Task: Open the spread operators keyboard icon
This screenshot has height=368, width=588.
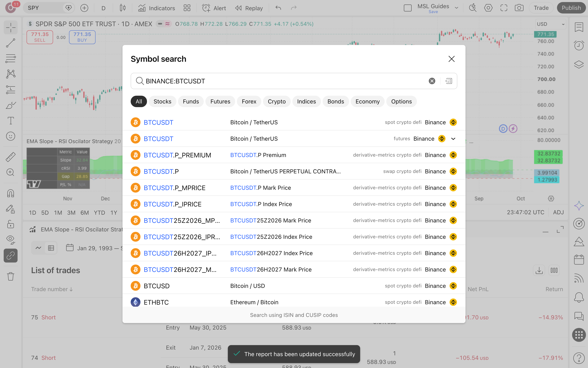Action: [449, 81]
